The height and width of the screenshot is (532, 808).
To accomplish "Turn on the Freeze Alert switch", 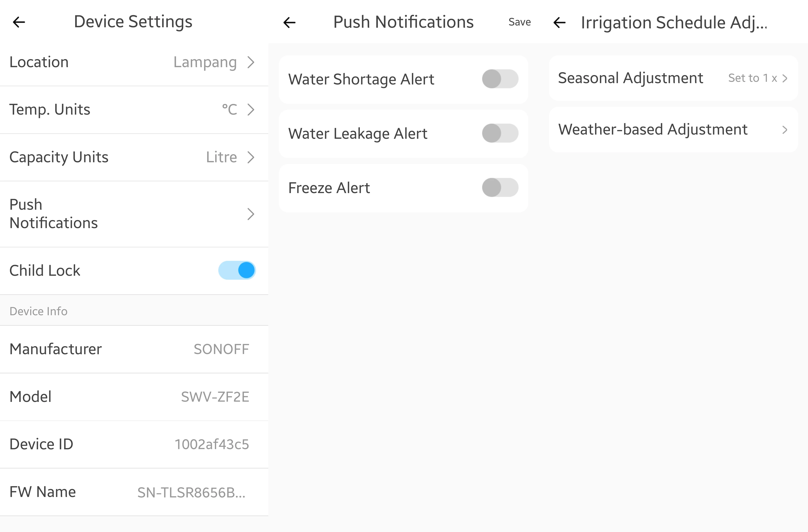I will coord(500,187).
